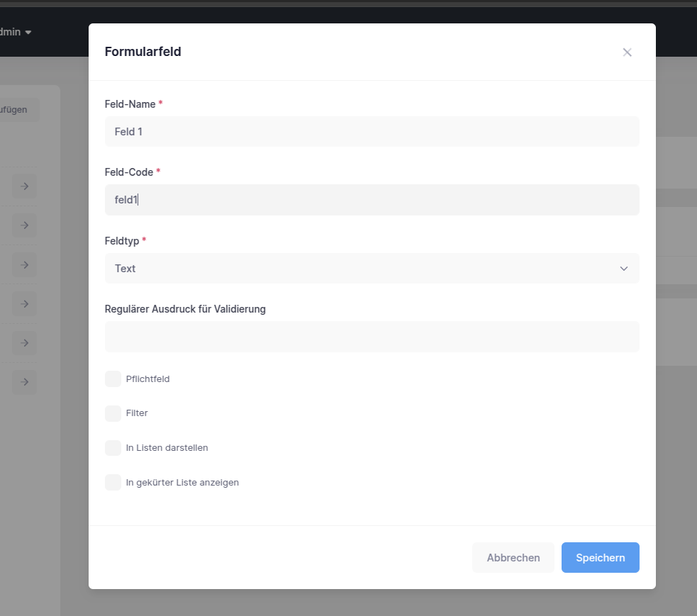Focus the Feld-Code field containing 'feld1'

[x=372, y=199]
